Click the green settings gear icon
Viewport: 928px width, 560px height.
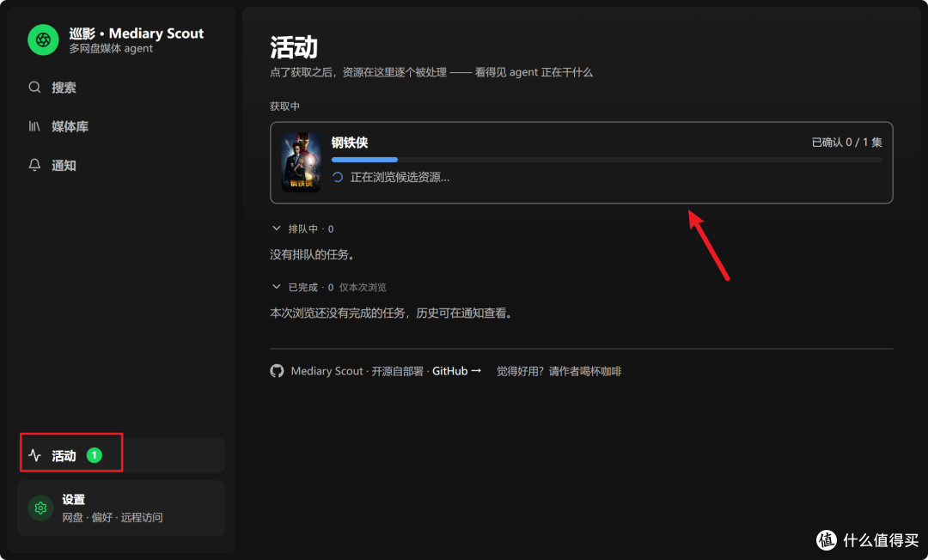(41, 508)
